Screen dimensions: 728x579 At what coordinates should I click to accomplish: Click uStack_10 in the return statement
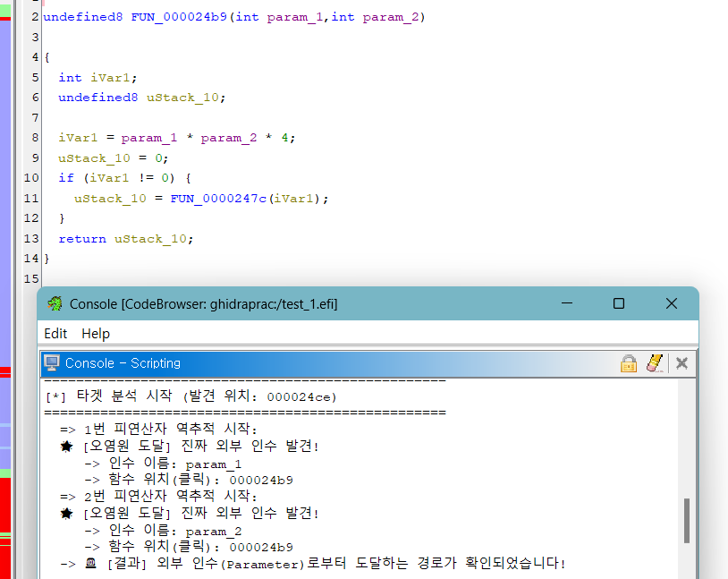[x=151, y=239]
